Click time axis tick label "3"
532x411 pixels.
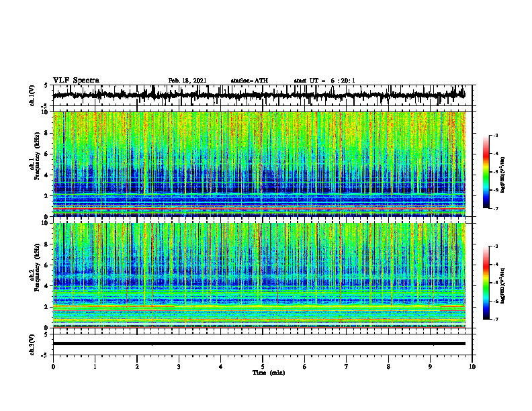pyautogui.click(x=179, y=367)
